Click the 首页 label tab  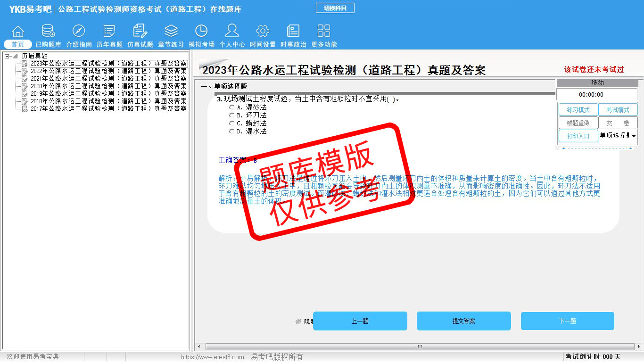click(x=18, y=44)
